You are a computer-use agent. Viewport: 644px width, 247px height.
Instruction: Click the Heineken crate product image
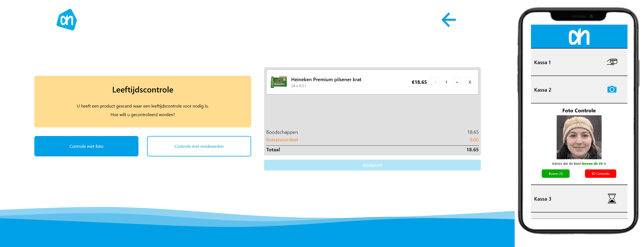(279, 82)
